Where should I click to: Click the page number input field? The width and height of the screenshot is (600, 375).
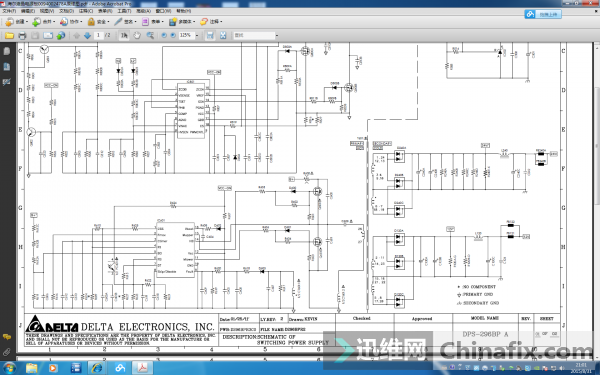98,36
